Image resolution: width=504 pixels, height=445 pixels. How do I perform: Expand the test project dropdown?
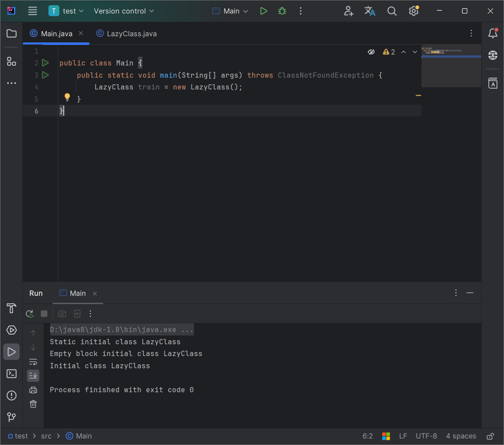66,11
